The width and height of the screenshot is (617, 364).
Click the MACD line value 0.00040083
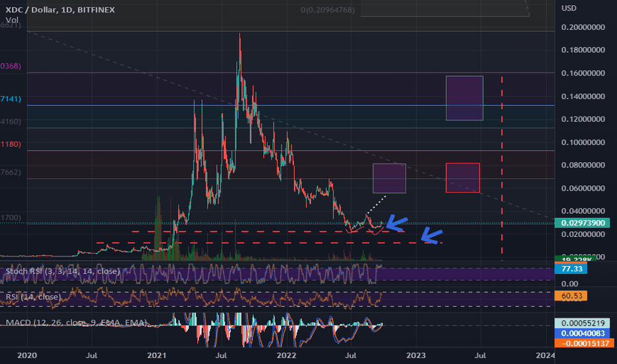click(x=583, y=334)
